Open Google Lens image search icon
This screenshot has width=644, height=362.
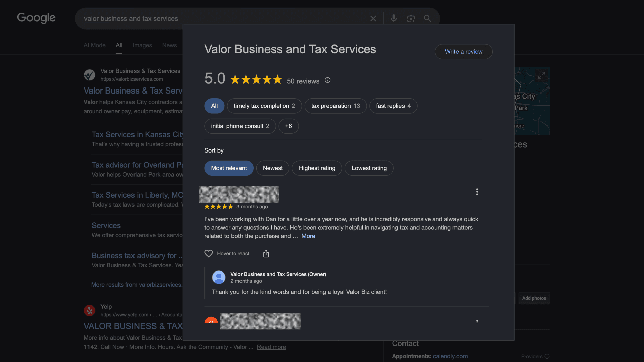click(411, 19)
